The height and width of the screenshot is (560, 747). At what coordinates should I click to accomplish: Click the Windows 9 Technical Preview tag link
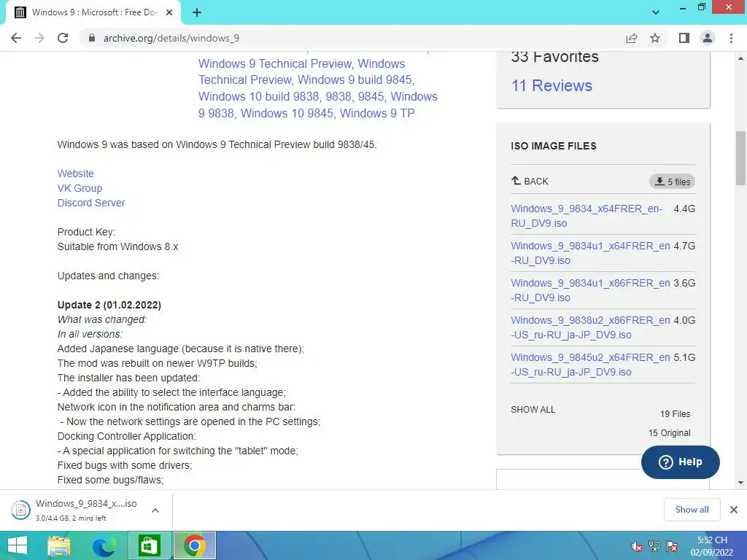click(276, 64)
